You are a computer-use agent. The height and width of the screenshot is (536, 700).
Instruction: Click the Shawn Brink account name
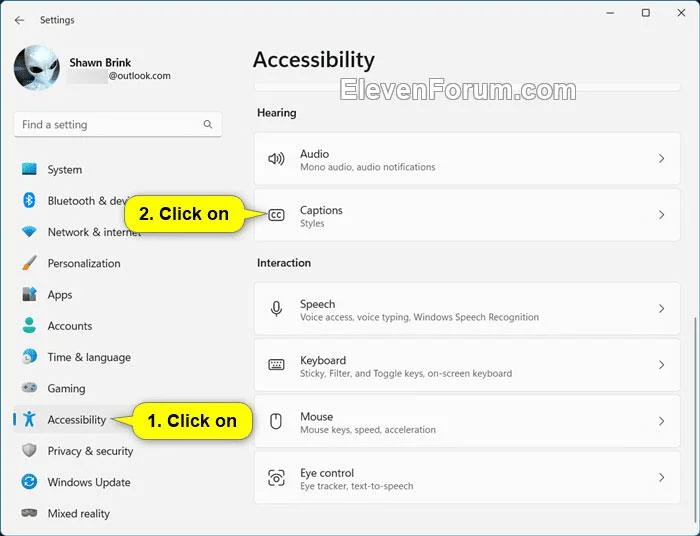click(100, 62)
